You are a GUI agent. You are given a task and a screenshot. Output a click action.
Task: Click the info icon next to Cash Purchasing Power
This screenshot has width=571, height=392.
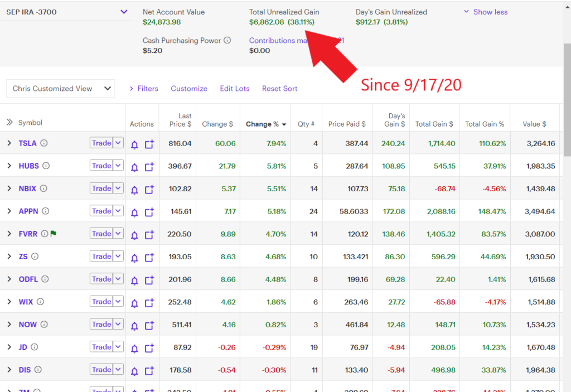coord(227,40)
